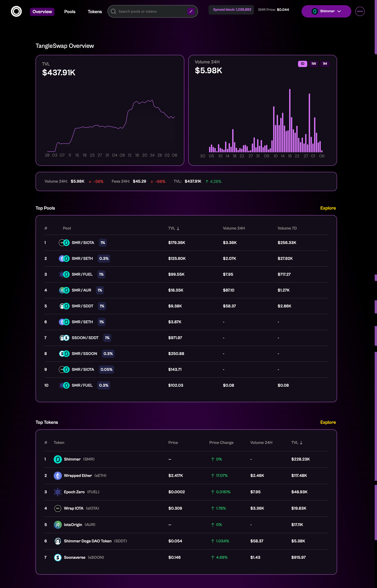Screen dimensions: 377x588
Task: Click the IotaOrigin token icon
Action: coord(58,525)
